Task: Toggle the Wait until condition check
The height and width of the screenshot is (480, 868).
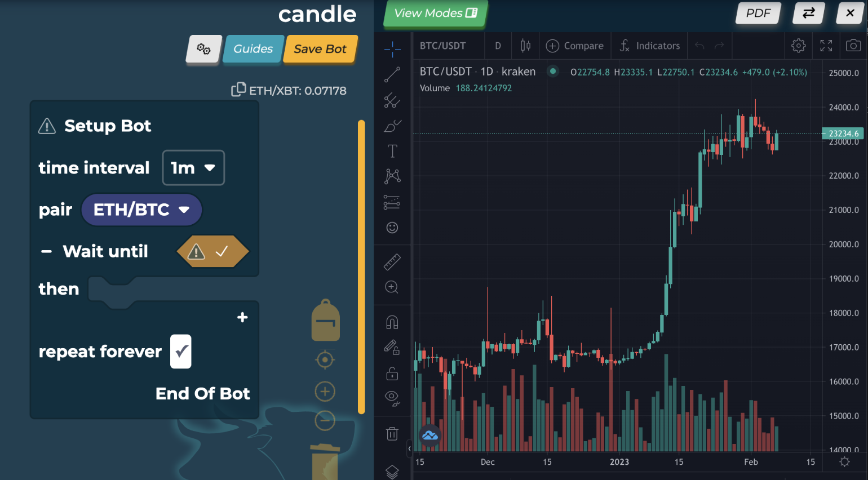Action: 222,251
